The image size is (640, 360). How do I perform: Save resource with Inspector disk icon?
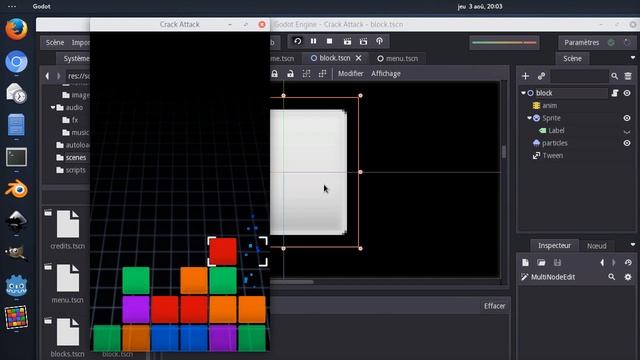click(557, 262)
